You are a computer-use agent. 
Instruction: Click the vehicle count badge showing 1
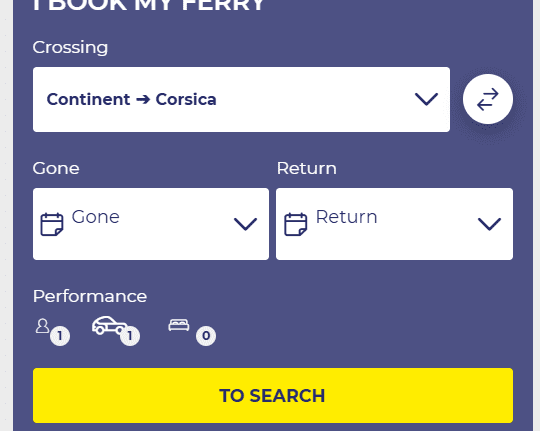coord(130,336)
